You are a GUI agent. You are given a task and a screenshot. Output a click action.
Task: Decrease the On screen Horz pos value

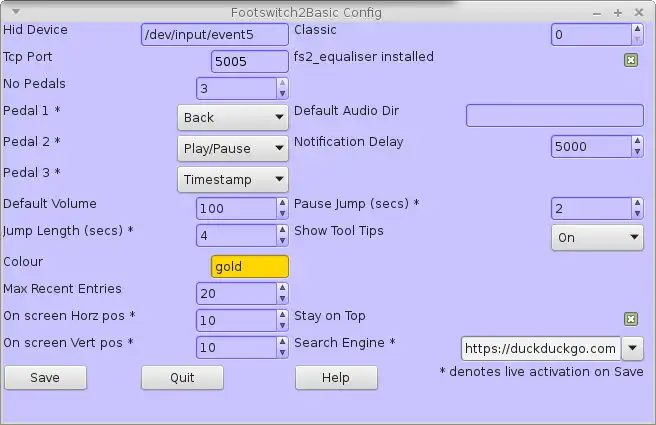coord(282,326)
